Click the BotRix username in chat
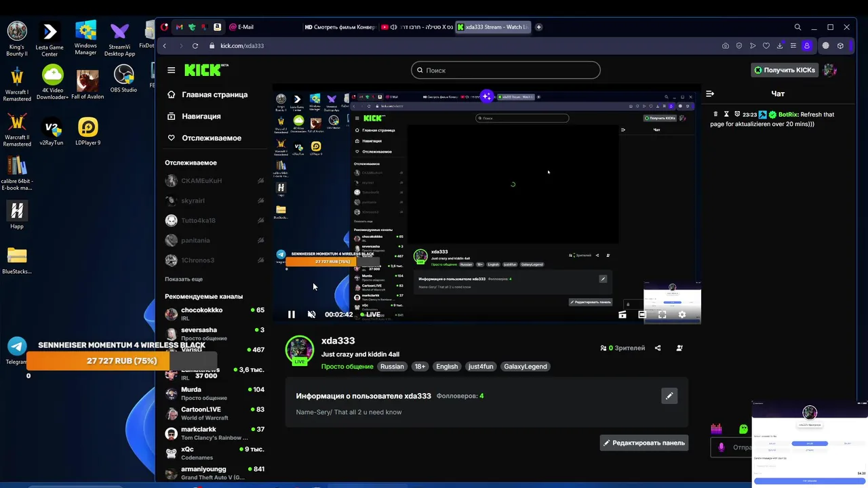 point(787,115)
